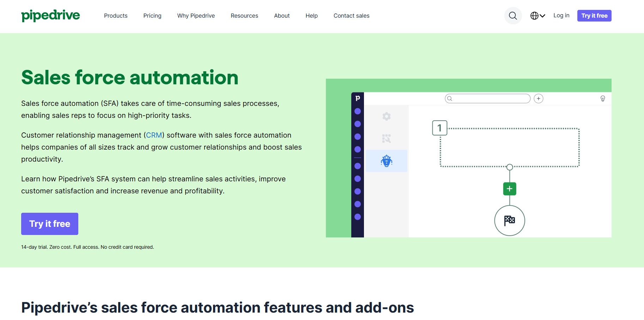Open the Resources menu

pos(244,16)
